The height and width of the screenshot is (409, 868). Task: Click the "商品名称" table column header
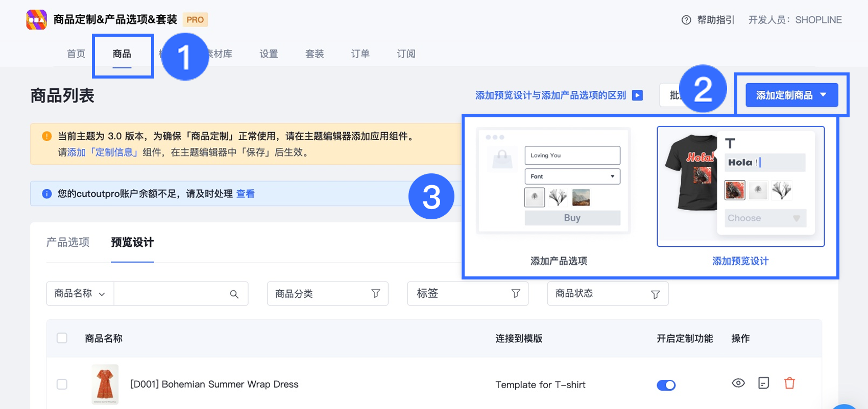click(104, 339)
